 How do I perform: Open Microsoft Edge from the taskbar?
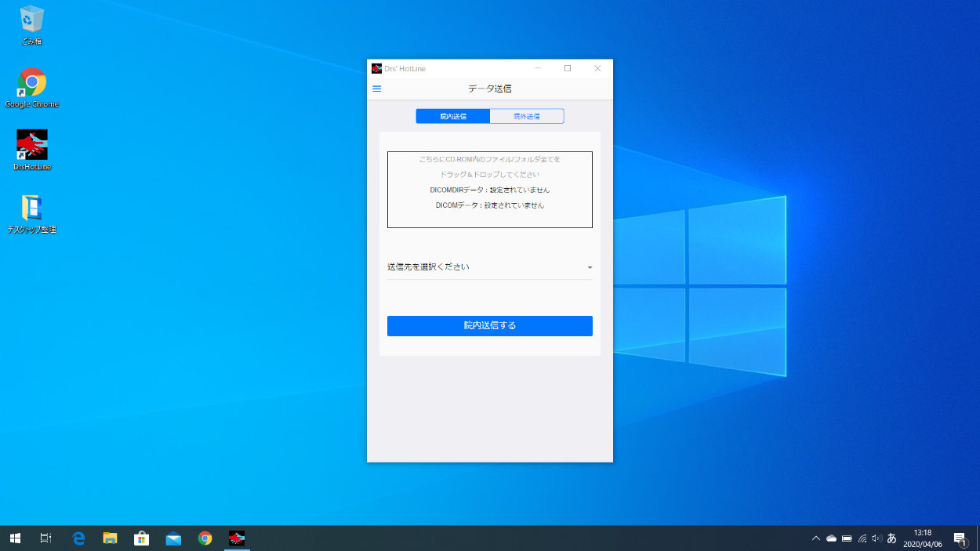click(x=78, y=538)
